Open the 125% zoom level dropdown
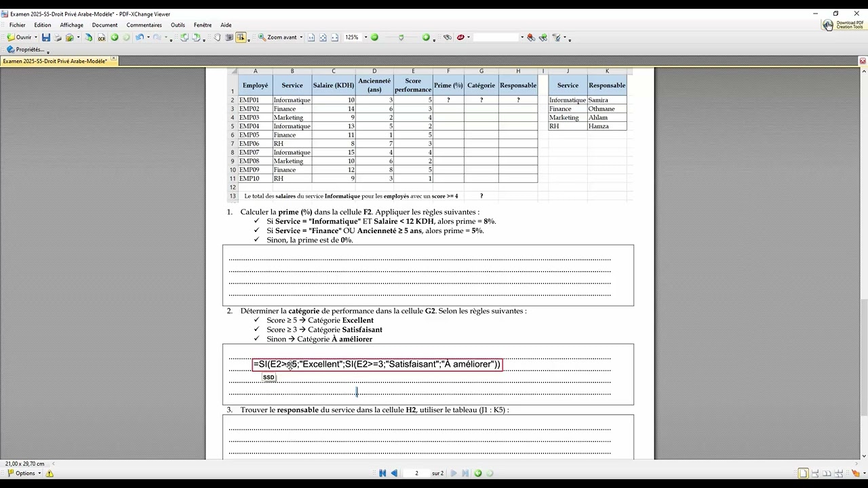Screen dimensions: 868x488 pos(366,37)
